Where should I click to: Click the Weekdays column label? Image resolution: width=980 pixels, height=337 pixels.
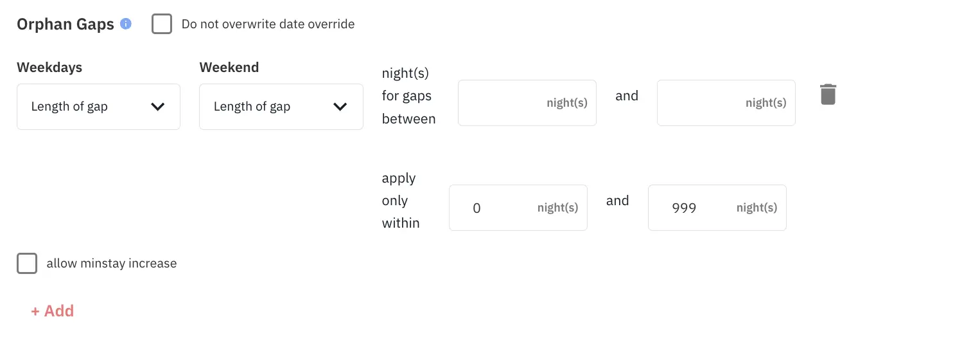tap(49, 68)
